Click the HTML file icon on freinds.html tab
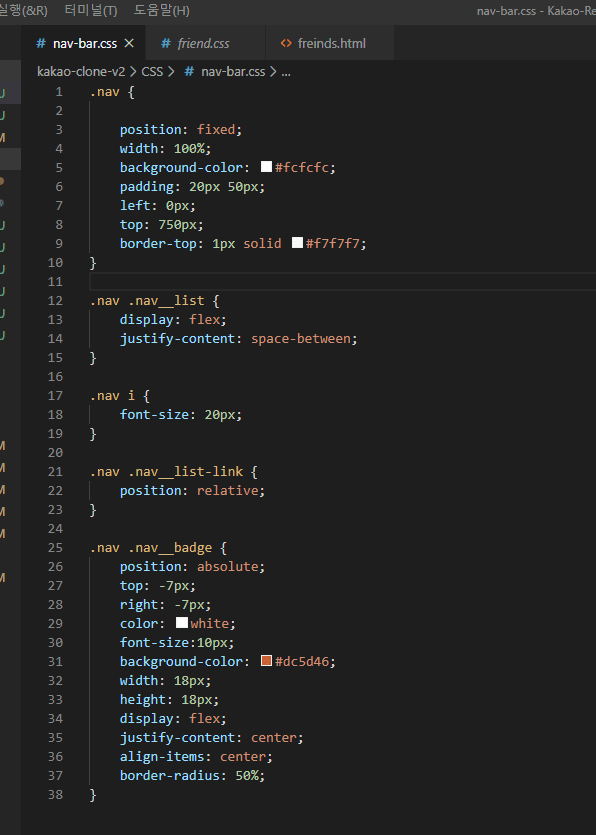The image size is (596, 835). click(286, 43)
